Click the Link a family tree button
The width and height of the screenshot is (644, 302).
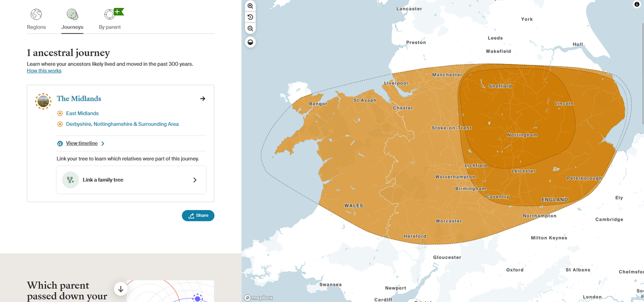click(131, 180)
